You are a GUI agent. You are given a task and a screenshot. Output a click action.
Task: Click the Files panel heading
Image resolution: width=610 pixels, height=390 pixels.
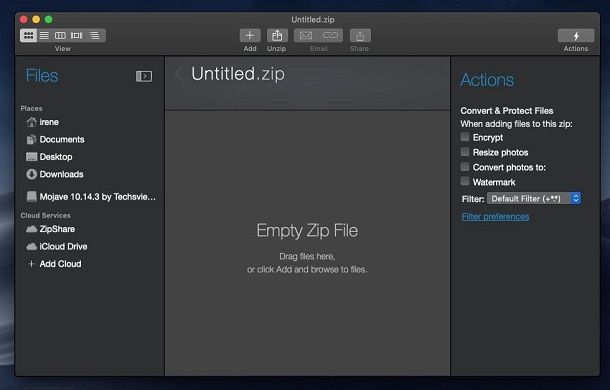click(x=42, y=76)
